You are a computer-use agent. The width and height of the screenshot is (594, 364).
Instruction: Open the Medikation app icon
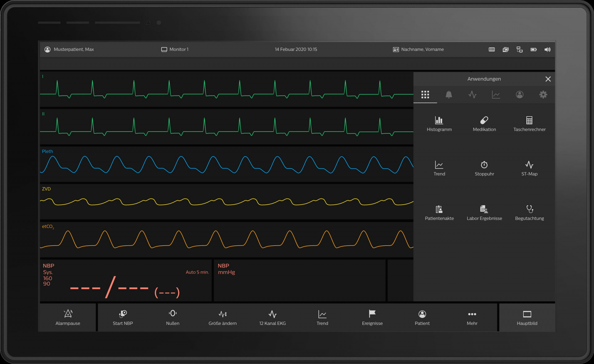[484, 124]
